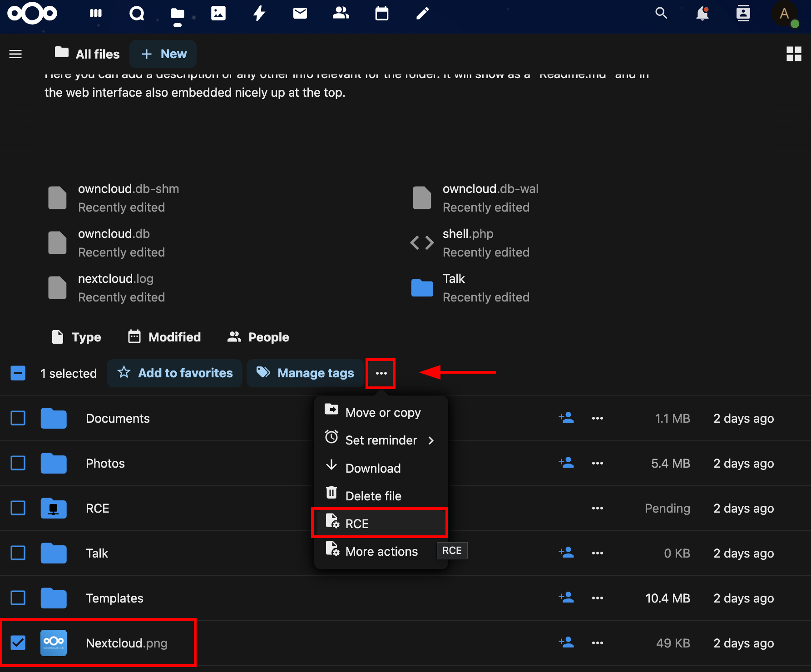Toggle the select-all checkbox beside 1 selected
Image resolution: width=811 pixels, height=672 pixels.
[x=18, y=373]
